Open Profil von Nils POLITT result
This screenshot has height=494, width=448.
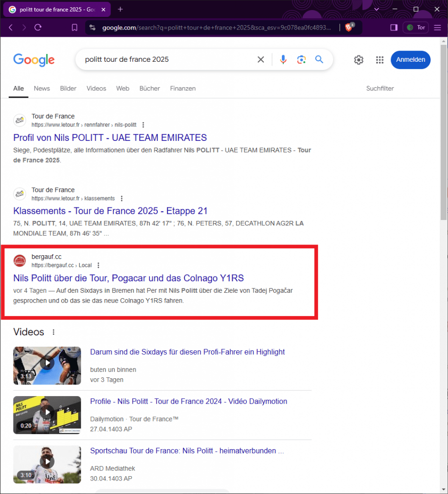point(110,137)
